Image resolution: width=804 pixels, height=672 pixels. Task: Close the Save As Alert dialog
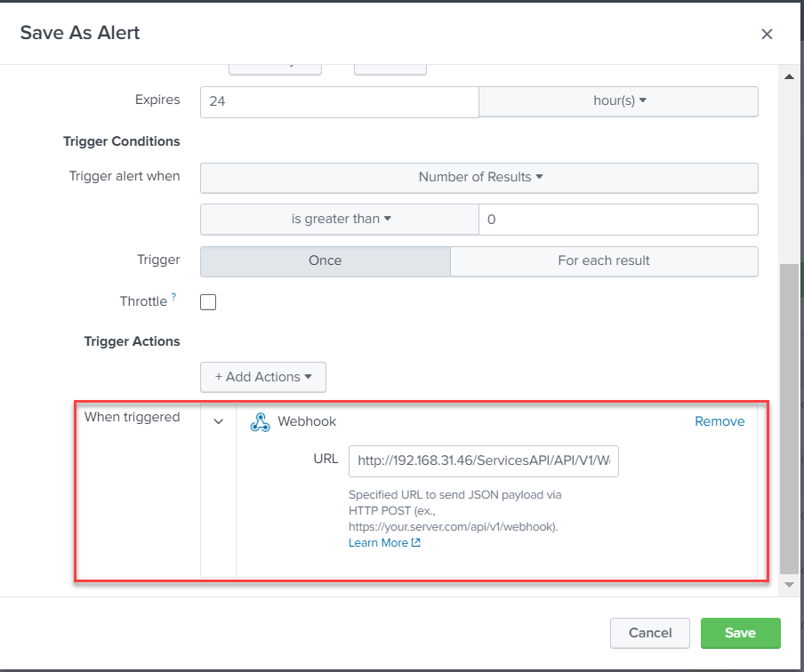pyautogui.click(x=767, y=35)
